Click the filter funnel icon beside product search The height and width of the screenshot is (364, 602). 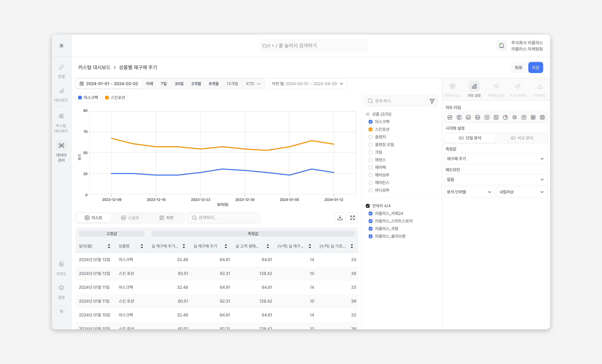[x=432, y=101]
